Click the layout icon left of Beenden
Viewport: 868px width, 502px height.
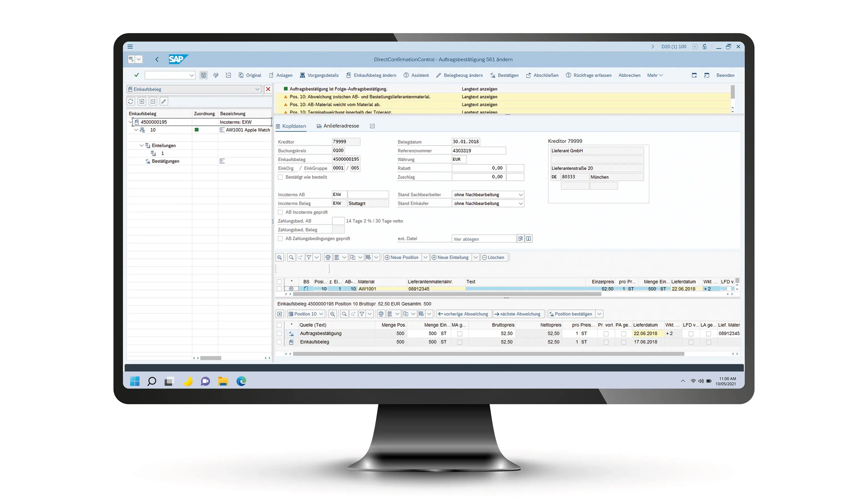[x=706, y=75]
